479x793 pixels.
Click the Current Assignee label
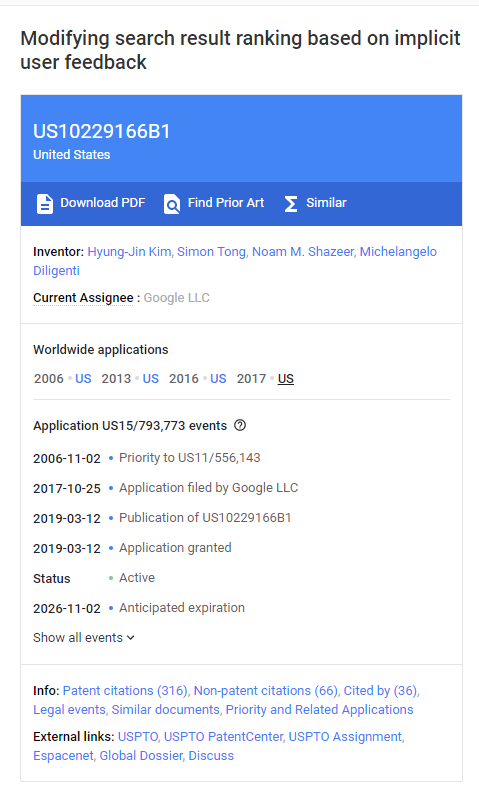[x=83, y=298]
